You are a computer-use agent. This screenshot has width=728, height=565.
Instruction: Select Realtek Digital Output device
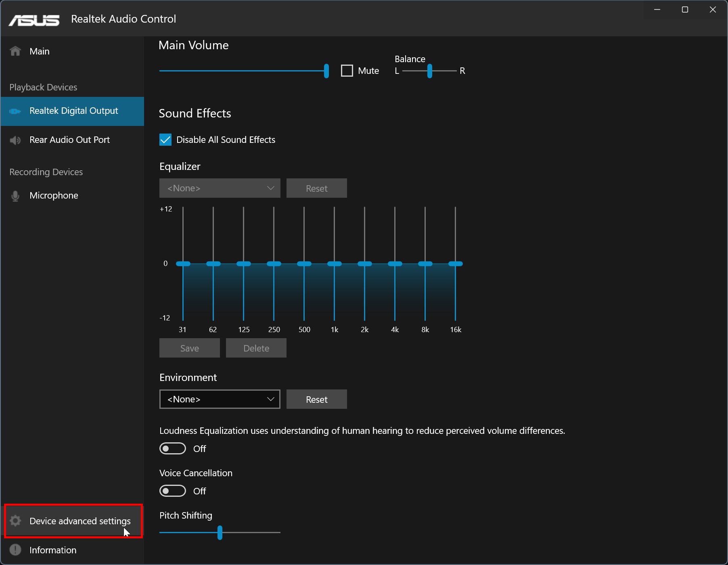tap(73, 111)
